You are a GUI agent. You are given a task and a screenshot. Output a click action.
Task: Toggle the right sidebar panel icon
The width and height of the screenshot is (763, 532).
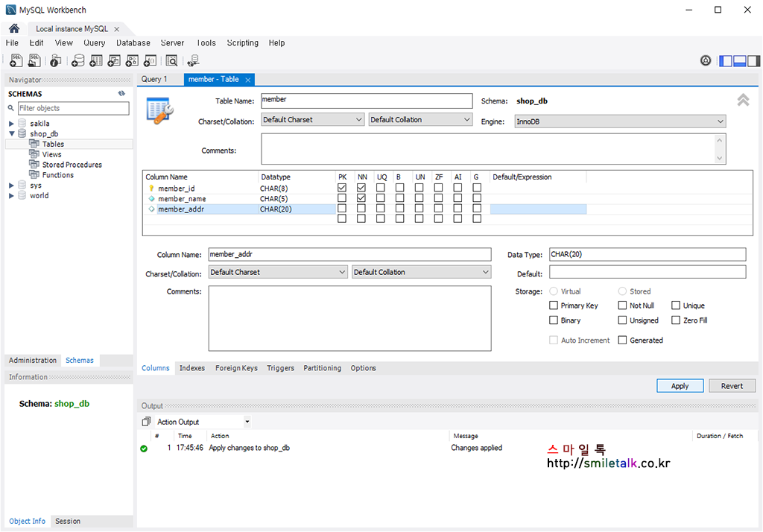tap(754, 61)
